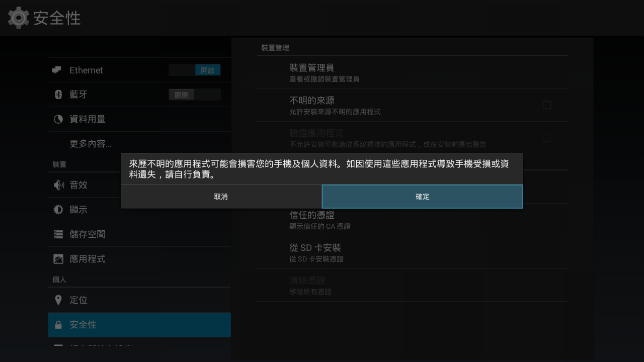Click the 取消 button in the dialog
The height and width of the screenshot is (362, 644).
[221, 197]
